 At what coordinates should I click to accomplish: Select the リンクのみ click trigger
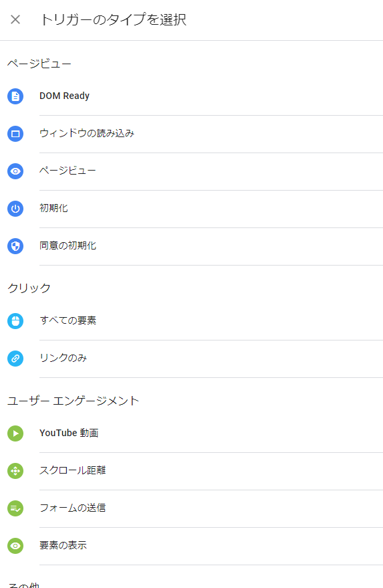click(x=191, y=359)
